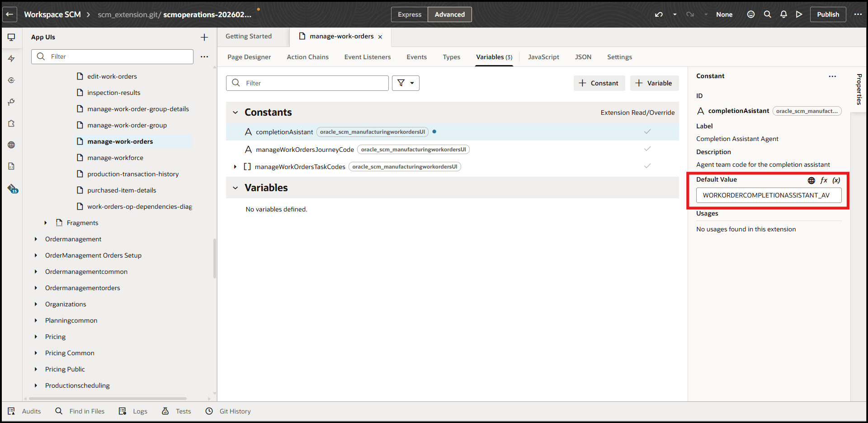This screenshot has width=868, height=423.
Task: Open the expression editor fx icon
Action: pos(824,180)
